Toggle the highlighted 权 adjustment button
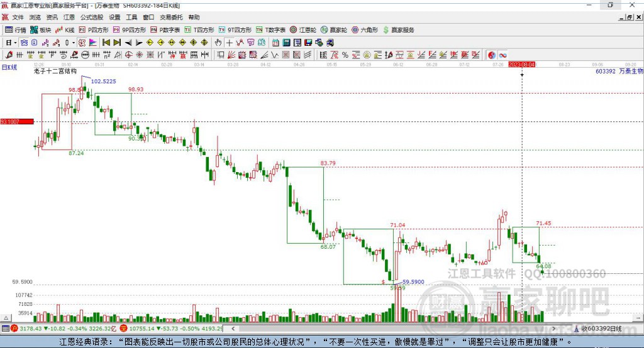 [82, 42]
